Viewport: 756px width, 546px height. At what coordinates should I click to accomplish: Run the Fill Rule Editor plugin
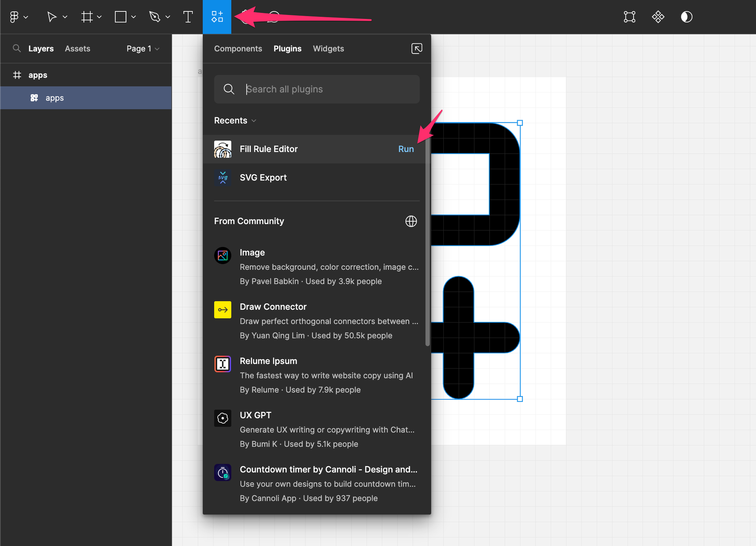click(406, 149)
